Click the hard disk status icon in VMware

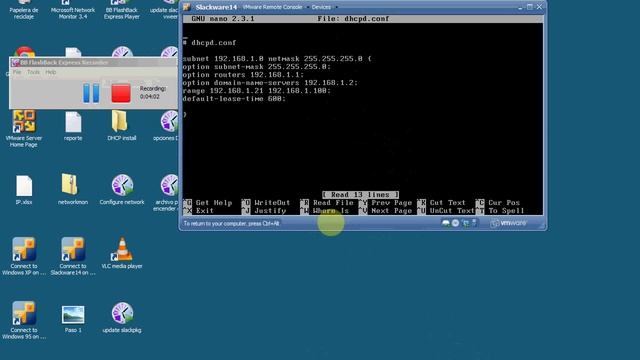click(446, 223)
